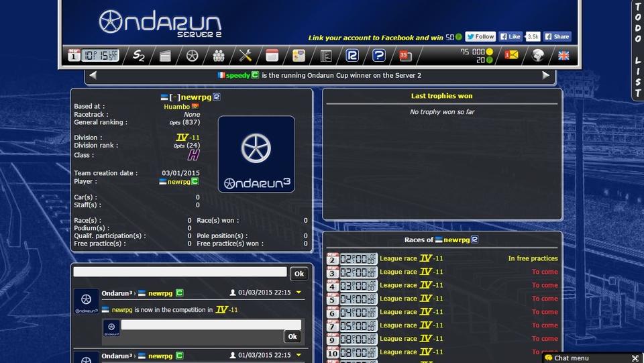Click the Twitter Follow button
644x363 pixels.
pos(480,36)
